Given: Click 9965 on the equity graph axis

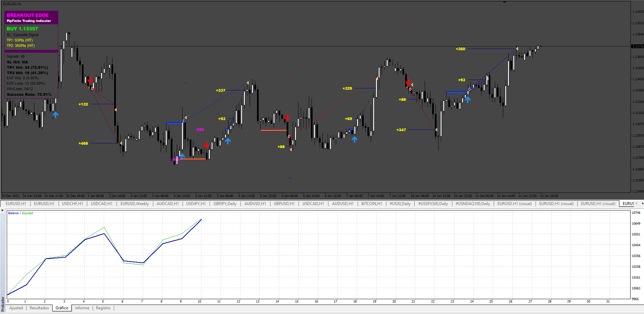Looking at the screenshot, I should 635,299.
